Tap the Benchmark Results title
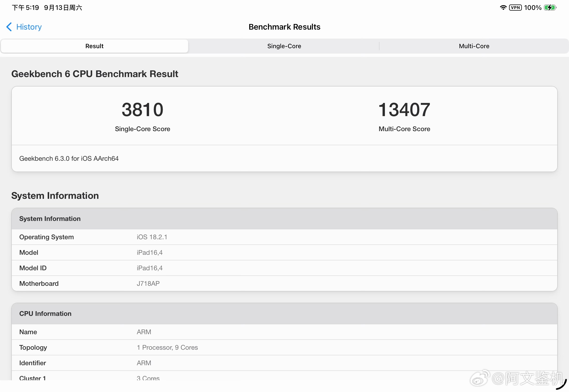The image size is (569, 392). (284, 27)
